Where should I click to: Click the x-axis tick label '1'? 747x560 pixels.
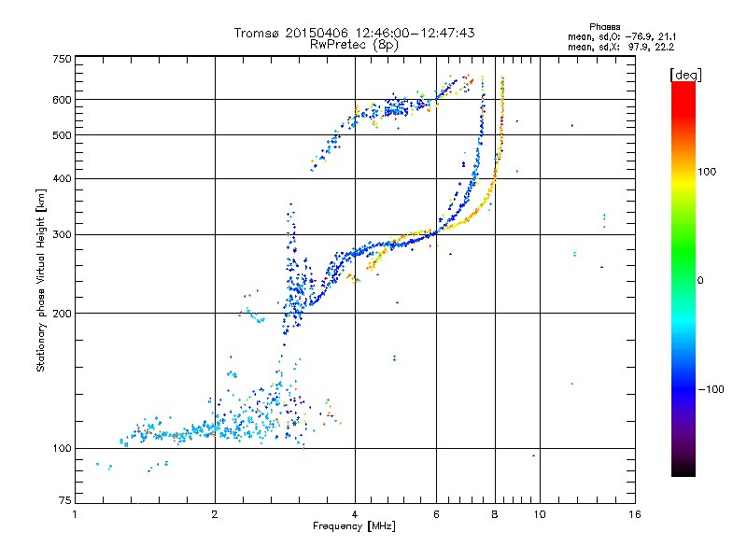[75, 514]
